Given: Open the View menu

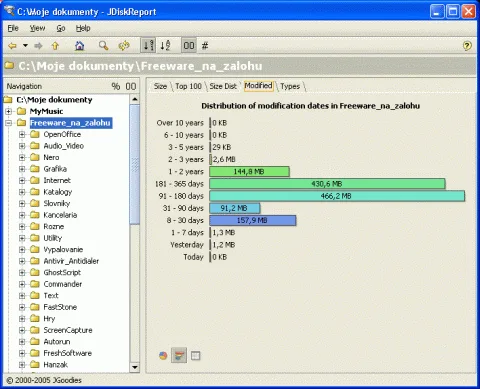Looking at the screenshot, I should (37, 28).
